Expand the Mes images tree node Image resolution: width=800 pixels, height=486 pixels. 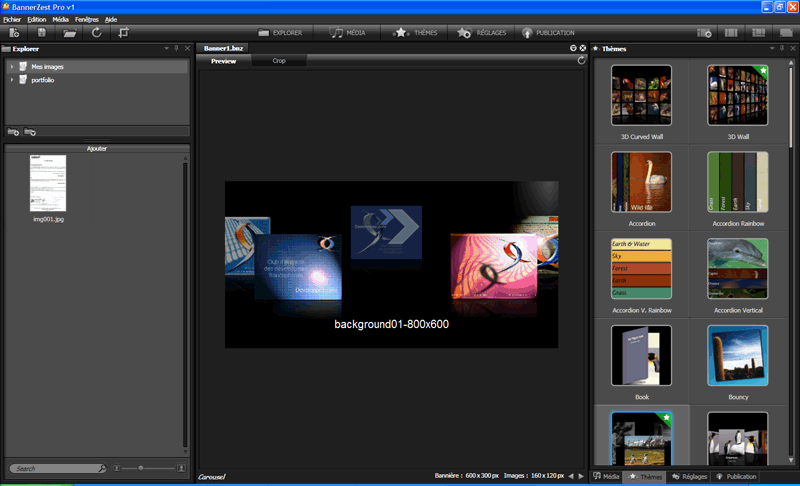point(11,67)
